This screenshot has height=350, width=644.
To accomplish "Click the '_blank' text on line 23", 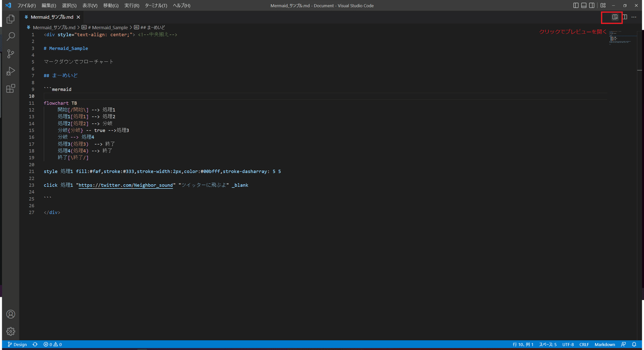I will [240, 185].
